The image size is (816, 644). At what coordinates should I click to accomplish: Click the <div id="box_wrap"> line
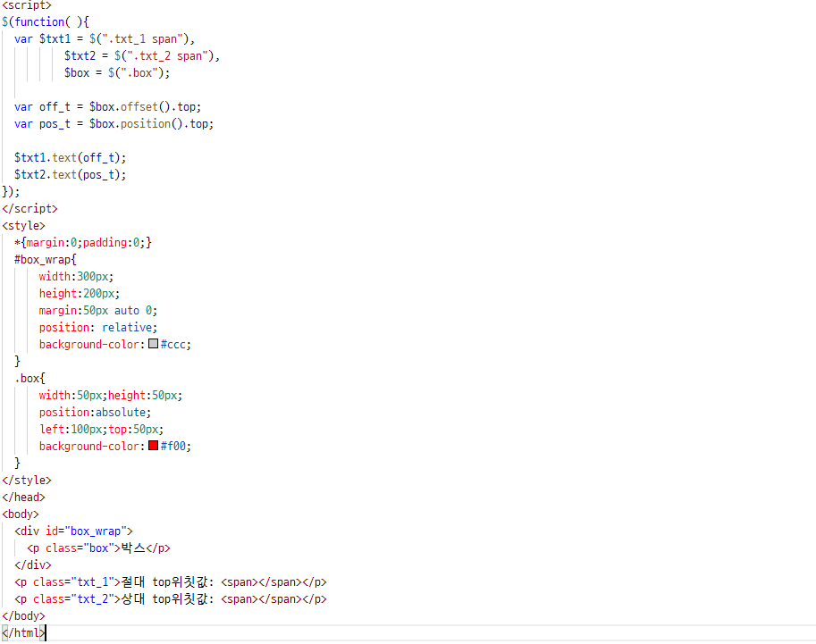click(73, 531)
